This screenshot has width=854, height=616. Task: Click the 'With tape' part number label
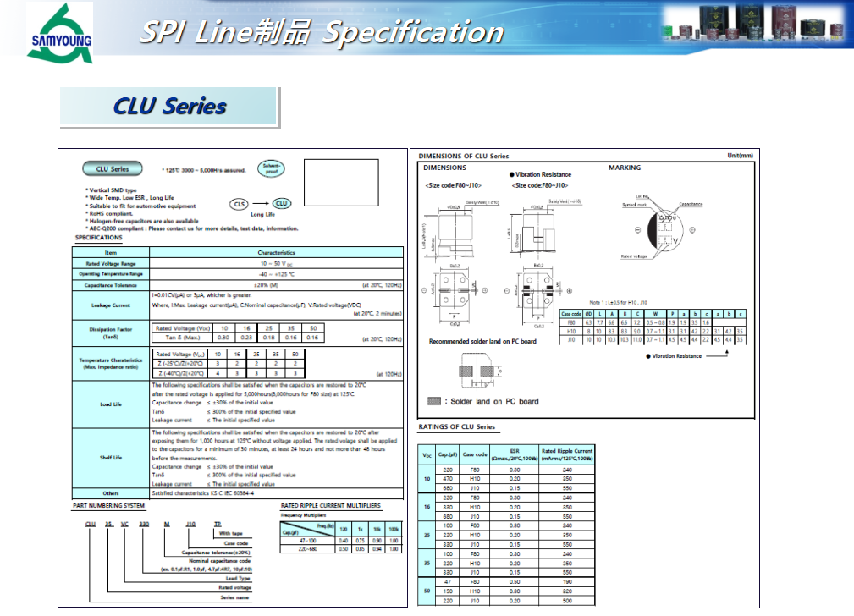point(230,534)
